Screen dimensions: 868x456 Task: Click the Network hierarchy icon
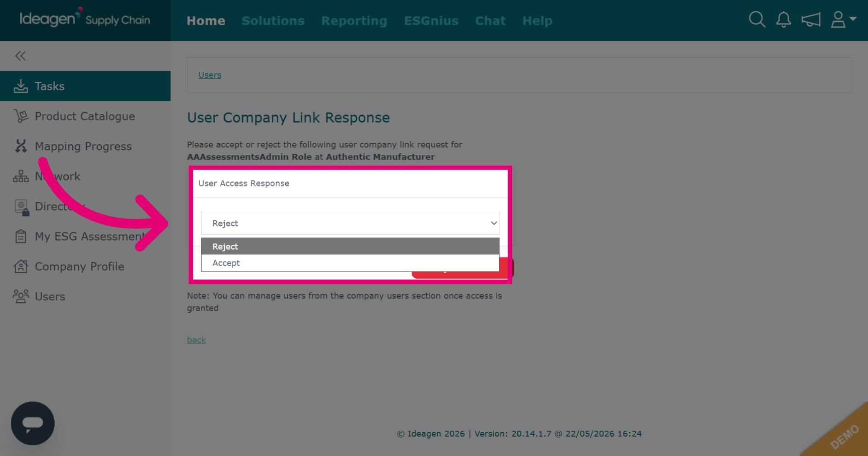[x=21, y=176]
